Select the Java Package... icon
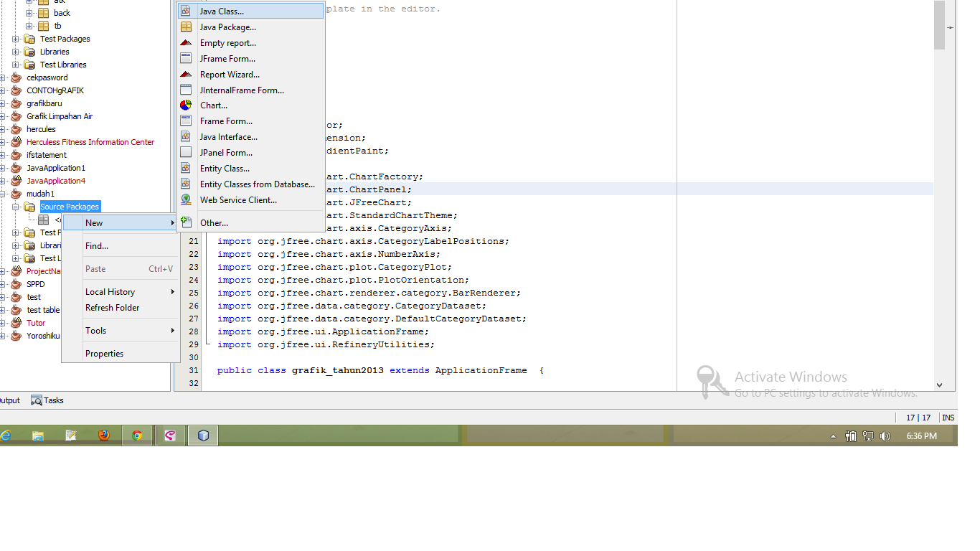Image resolution: width=980 pixels, height=551 pixels. 185,27
